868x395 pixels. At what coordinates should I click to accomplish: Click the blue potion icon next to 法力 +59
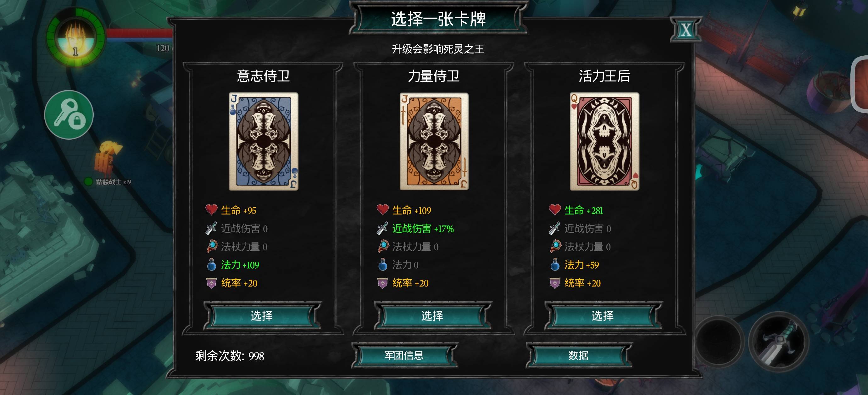[555, 264]
